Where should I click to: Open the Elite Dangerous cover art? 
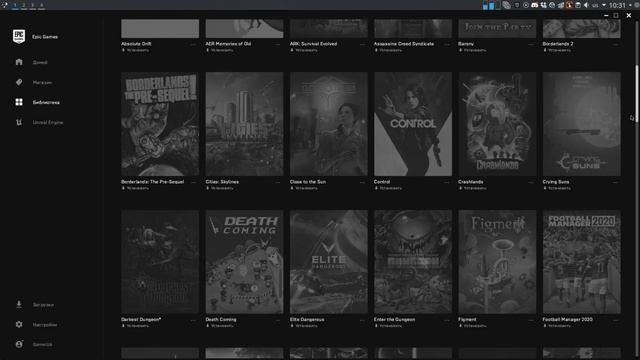click(x=329, y=262)
